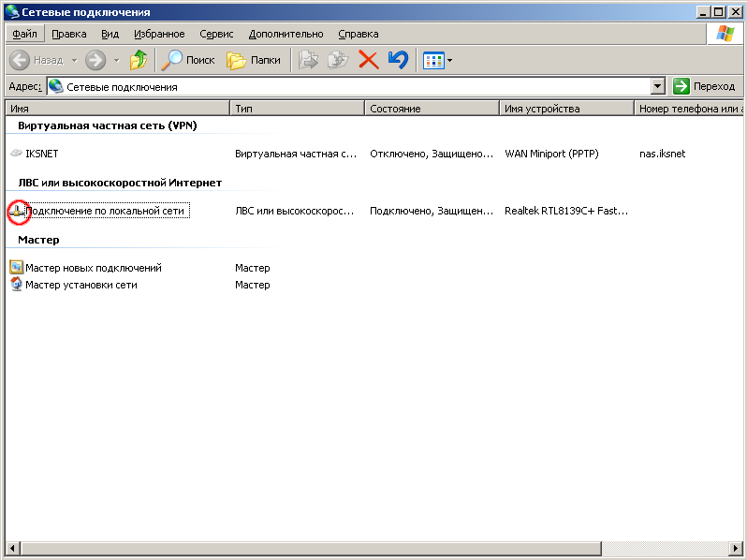Click the Copy To folder toolbar icon
The height and width of the screenshot is (560, 747).
point(338,60)
